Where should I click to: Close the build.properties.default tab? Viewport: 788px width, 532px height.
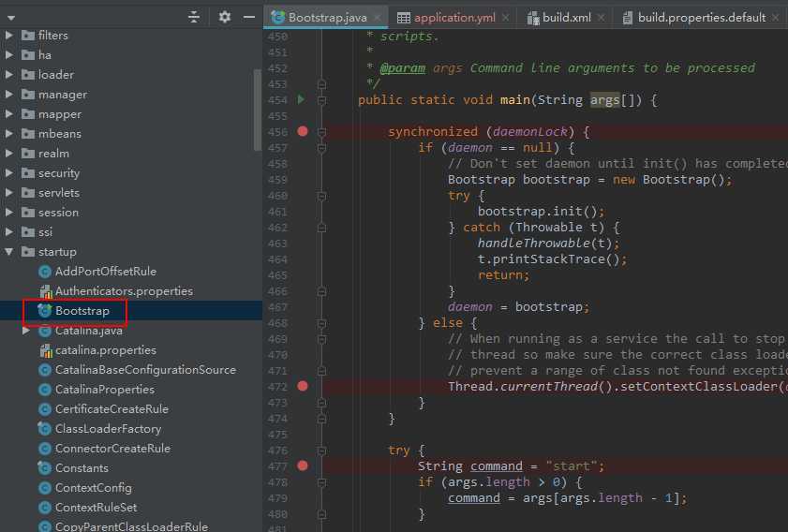click(776, 18)
